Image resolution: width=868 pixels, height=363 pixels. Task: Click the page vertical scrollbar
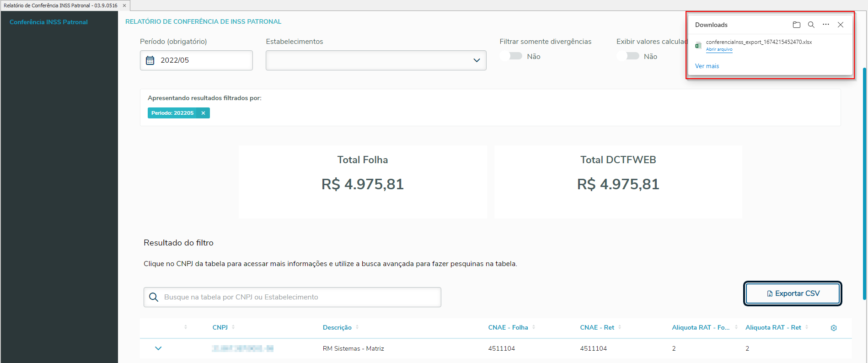point(864,183)
